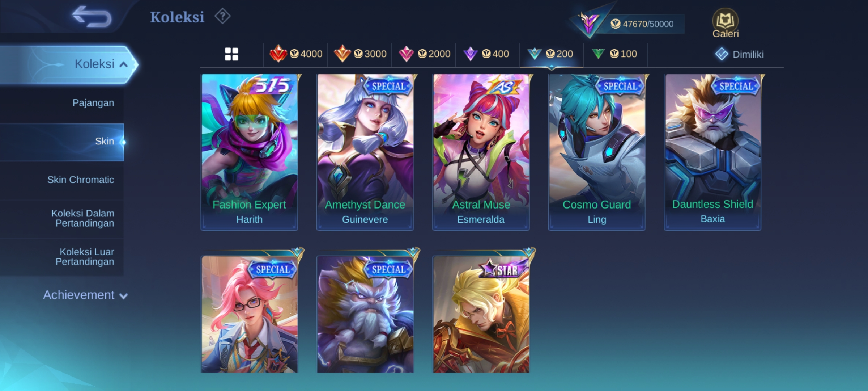
Task: Filter by red 4000-point gem tier
Action: pyautogui.click(x=296, y=54)
